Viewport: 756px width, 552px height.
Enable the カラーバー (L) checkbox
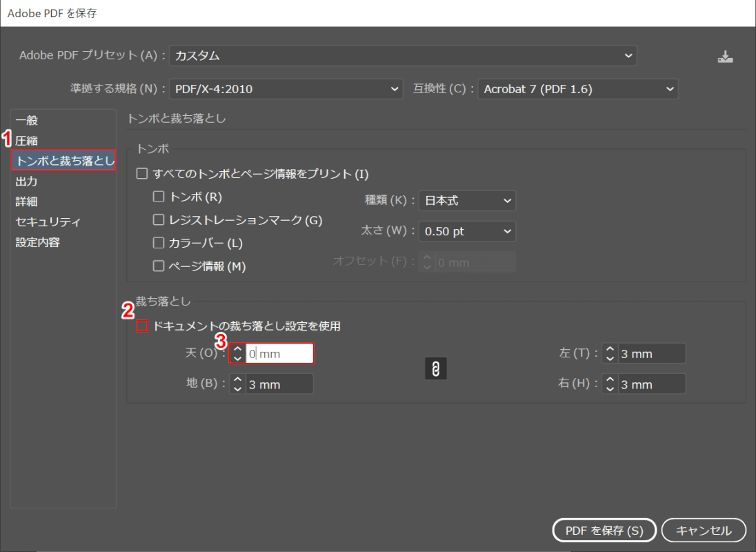[x=158, y=243]
